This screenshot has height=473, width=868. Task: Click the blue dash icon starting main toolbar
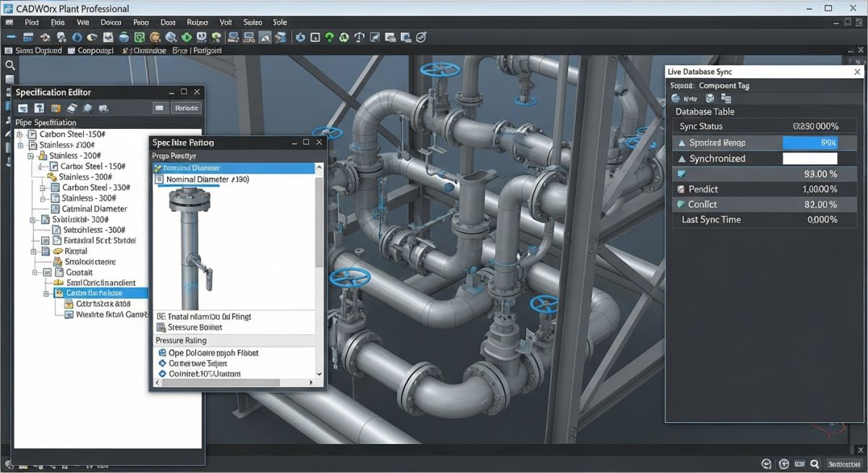click(x=12, y=37)
